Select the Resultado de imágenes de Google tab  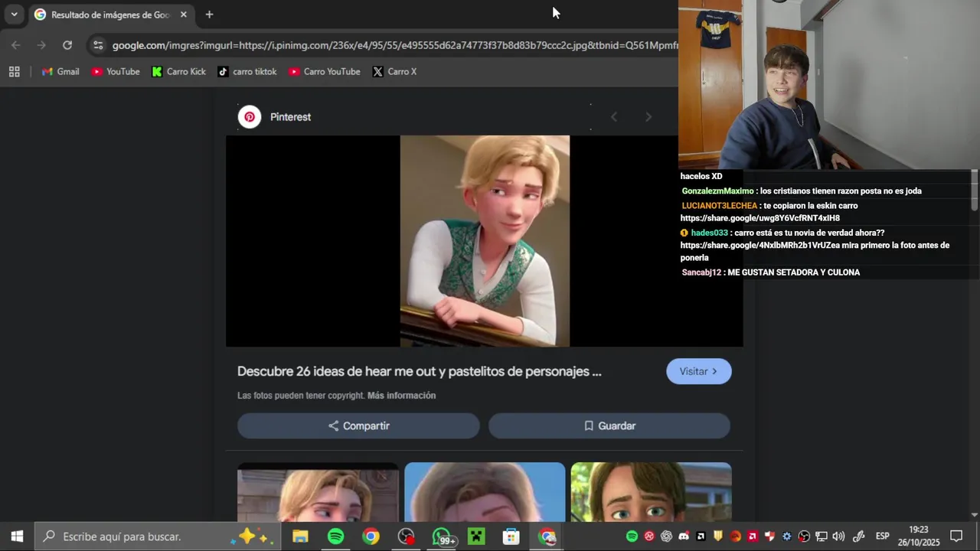pyautogui.click(x=110, y=15)
